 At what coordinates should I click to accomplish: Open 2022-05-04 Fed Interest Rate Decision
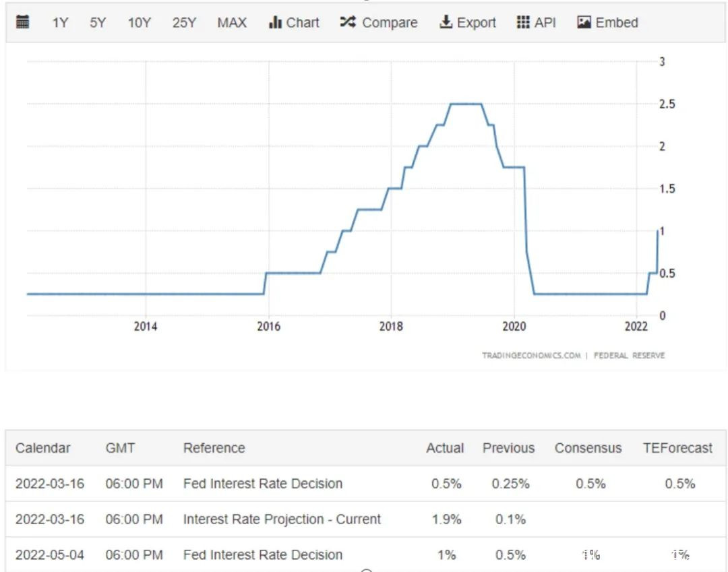click(x=262, y=555)
